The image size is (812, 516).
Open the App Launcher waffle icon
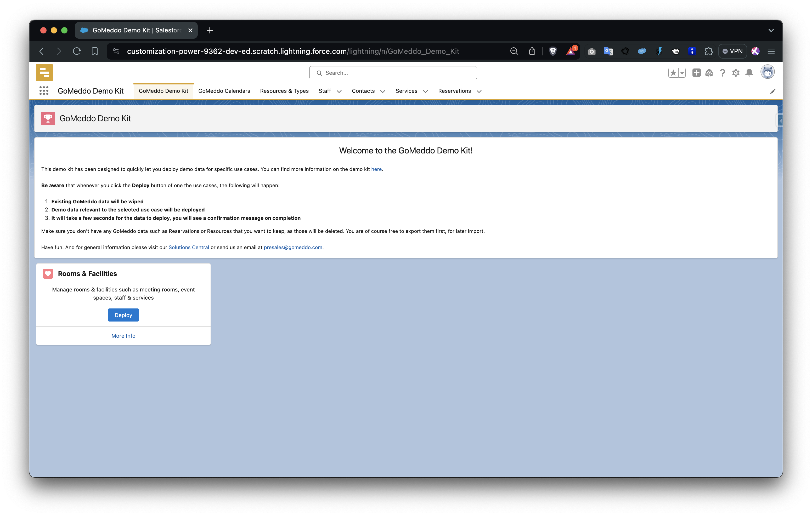click(44, 91)
